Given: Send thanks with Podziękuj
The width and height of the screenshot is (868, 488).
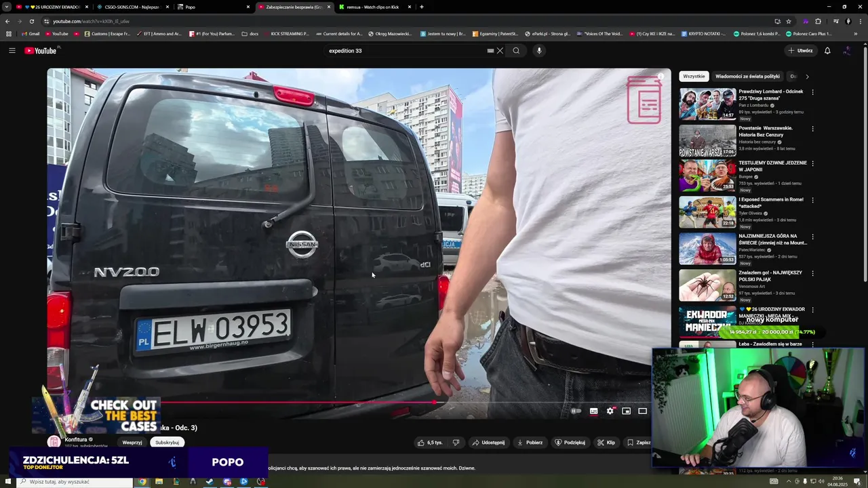Looking at the screenshot, I should [x=570, y=443].
